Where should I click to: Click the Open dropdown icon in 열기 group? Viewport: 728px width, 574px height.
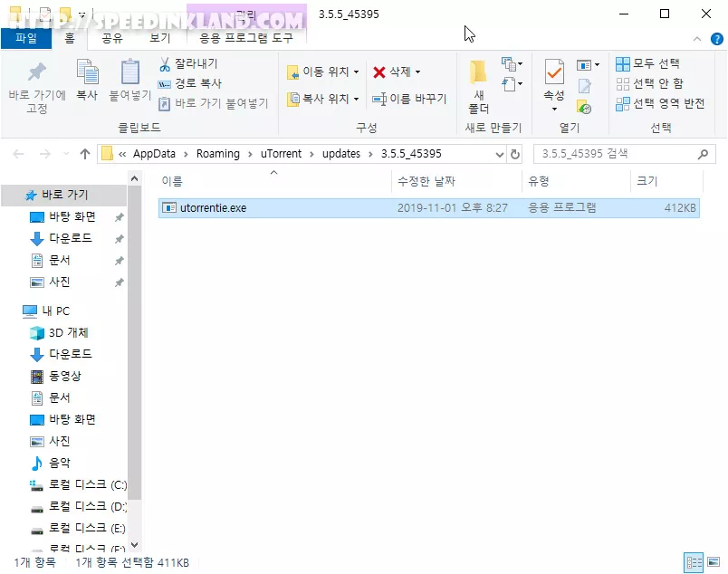pos(588,65)
